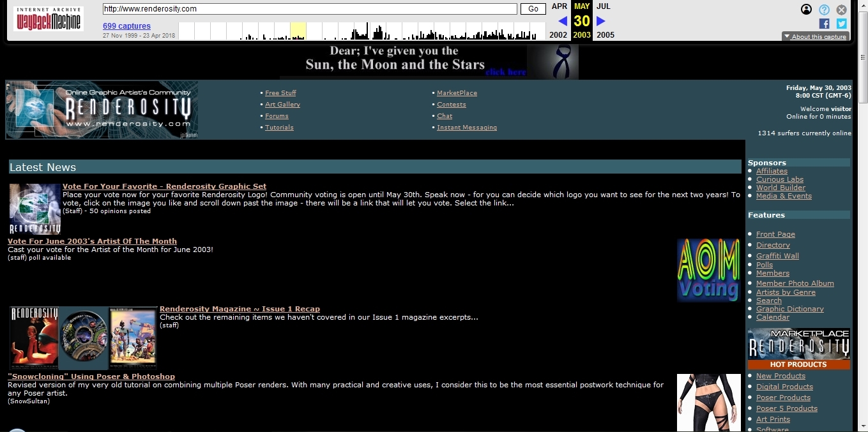Open Curious Labs sponsor link

780,179
